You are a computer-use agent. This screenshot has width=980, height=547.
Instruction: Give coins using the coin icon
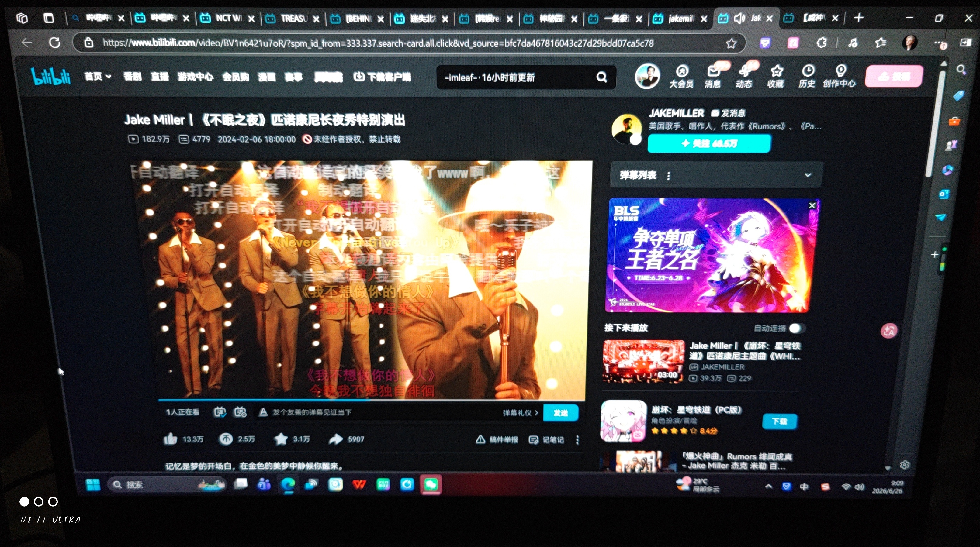click(225, 439)
